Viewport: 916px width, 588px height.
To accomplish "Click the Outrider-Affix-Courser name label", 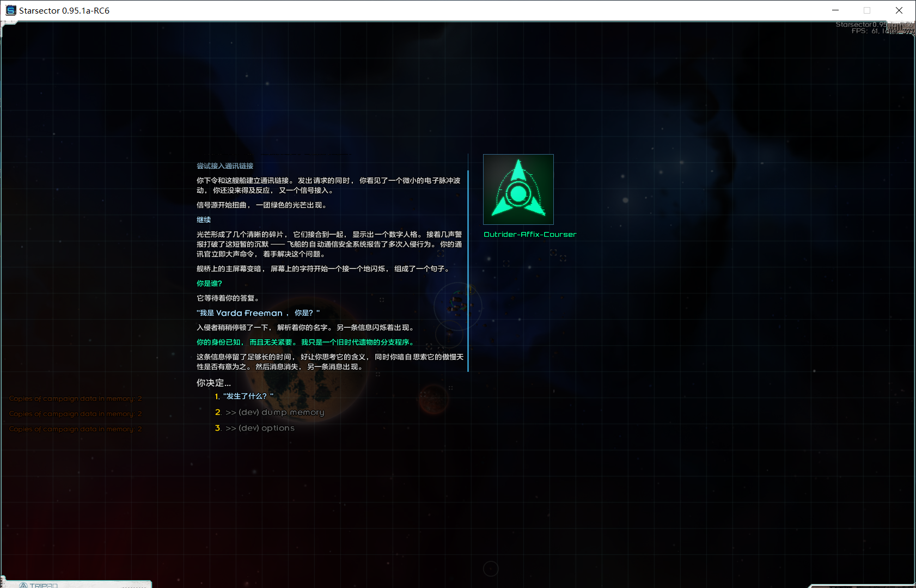I will click(530, 235).
